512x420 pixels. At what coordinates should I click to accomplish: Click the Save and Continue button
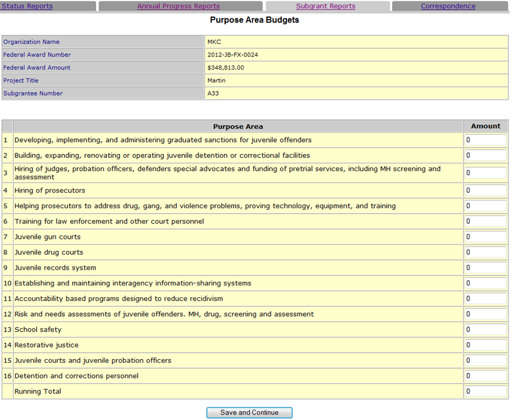tap(249, 412)
